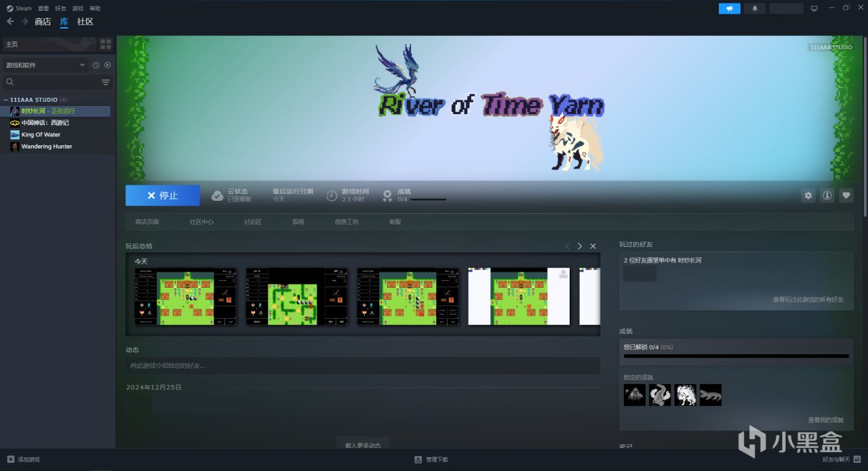This screenshot has height=471, width=868.
Task: Click the 停止 button to stop game
Action: [x=163, y=195]
